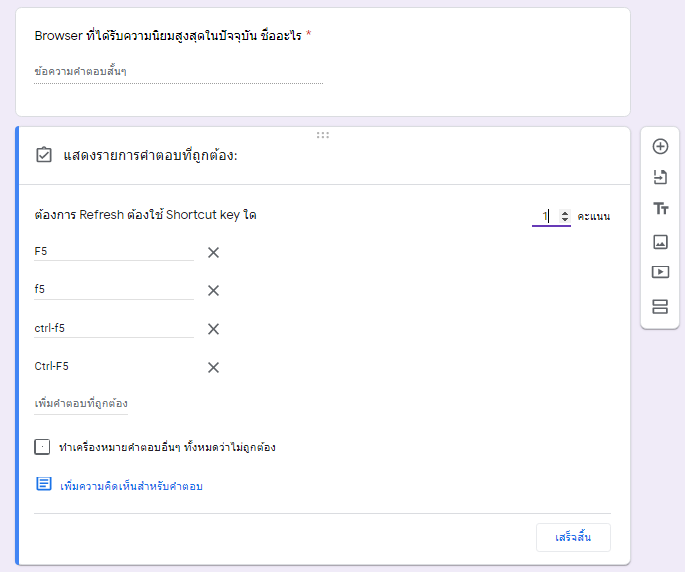Viewport: 685px width, 572px height.
Task: Click the points value field
Action: point(545,216)
